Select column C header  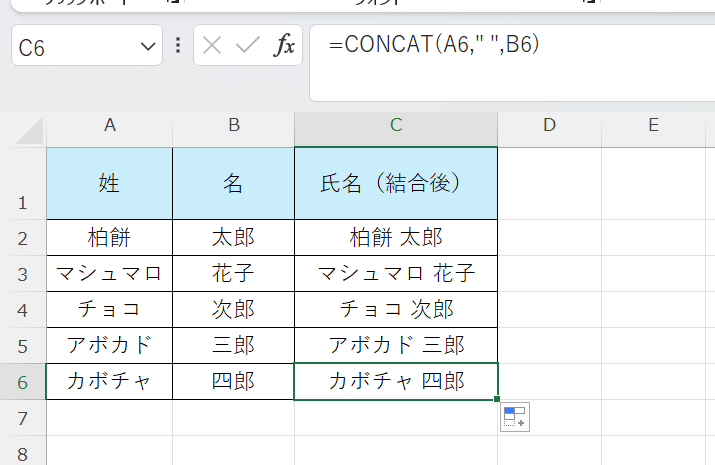(396, 126)
